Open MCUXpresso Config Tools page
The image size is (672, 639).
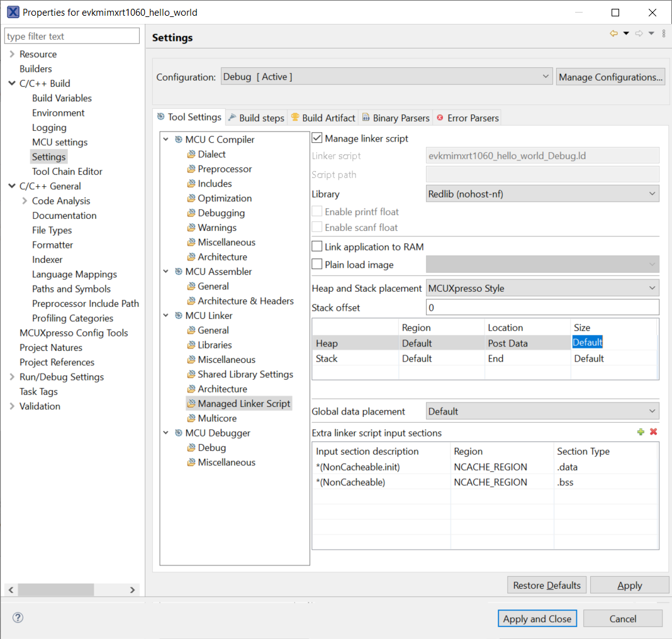74,333
